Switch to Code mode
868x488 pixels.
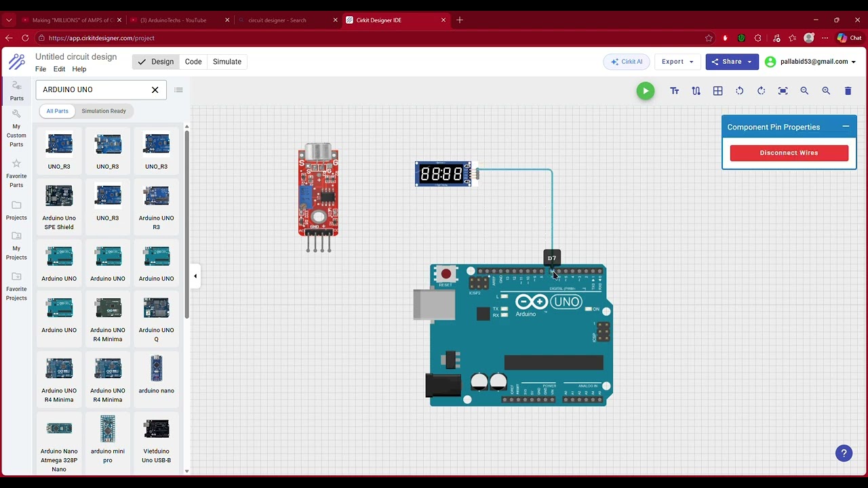coord(193,62)
